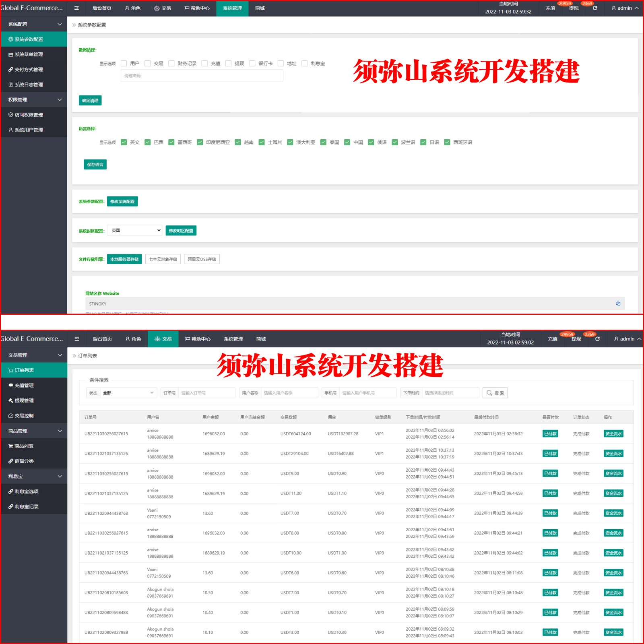Collapse the 权限管理 sidebar section
Image resolution: width=644 pixels, height=644 pixels.
click(34, 100)
